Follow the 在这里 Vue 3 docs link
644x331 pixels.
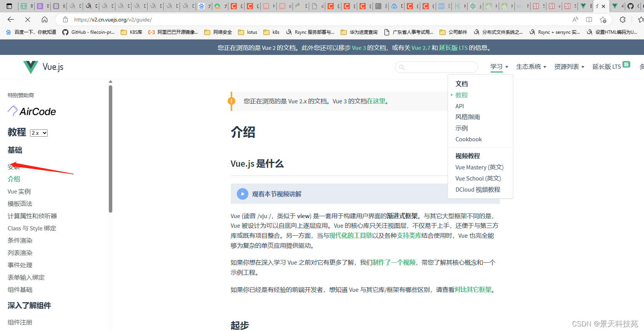point(376,101)
